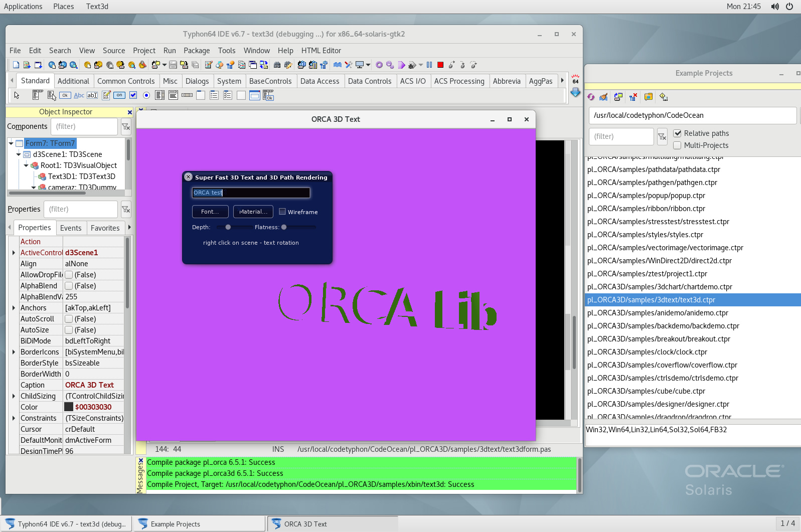Select pl_ORCA3D/samples/cube/cube.ctpr in project list

(x=693, y=391)
